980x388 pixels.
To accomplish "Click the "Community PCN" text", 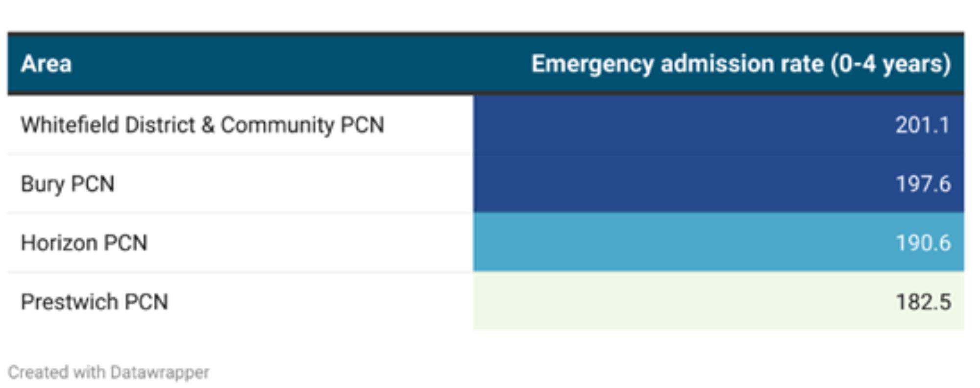I will coord(302,125).
